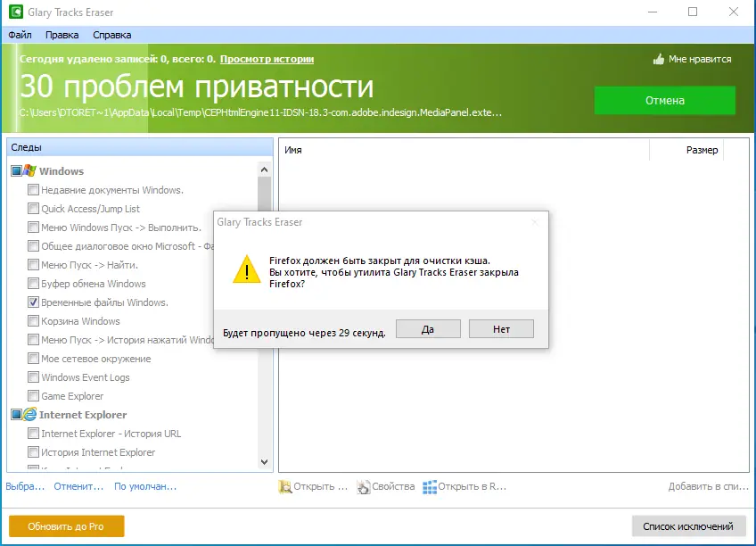The height and width of the screenshot is (546, 756).
Task: Enable Корзина Windows checkbox
Action: [33, 321]
